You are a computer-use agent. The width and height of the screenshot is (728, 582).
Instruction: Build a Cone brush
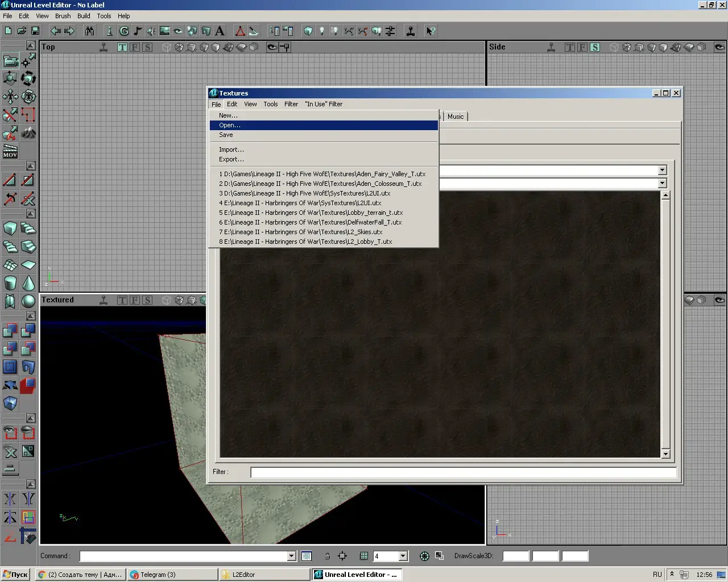(x=28, y=283)
